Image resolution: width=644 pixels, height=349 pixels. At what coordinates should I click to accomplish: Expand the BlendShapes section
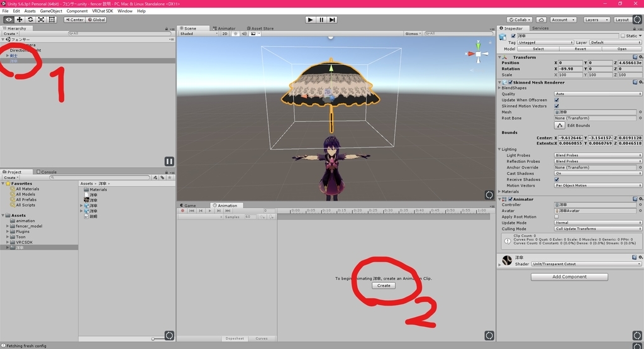(499, 88)
